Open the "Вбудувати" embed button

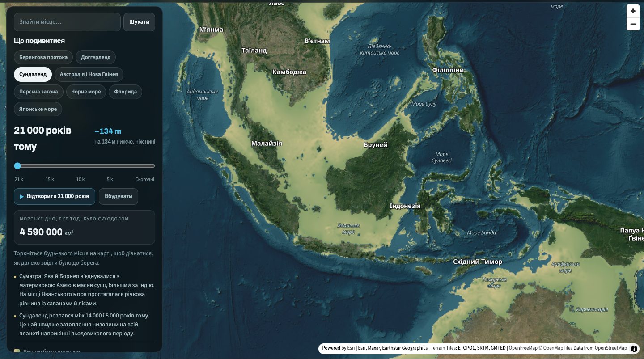[119, 196]
